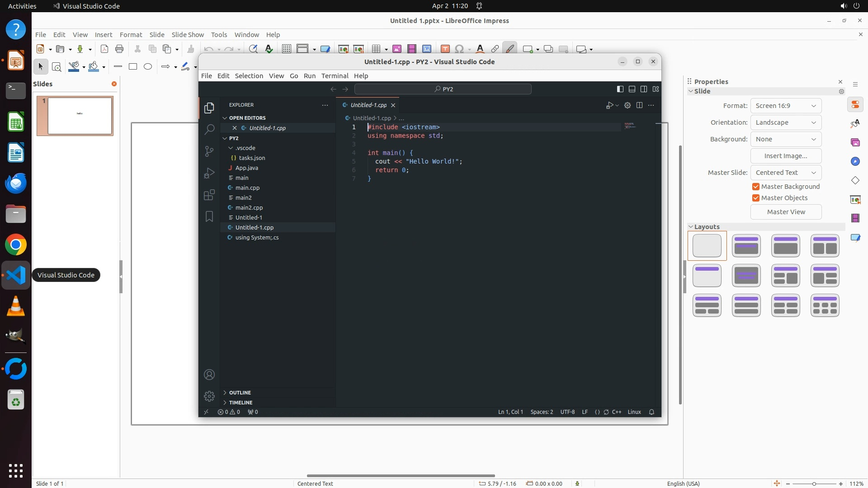Click the VS Code Manage gear icon
The width and height of the screenshot is (868, 488).
209,396
